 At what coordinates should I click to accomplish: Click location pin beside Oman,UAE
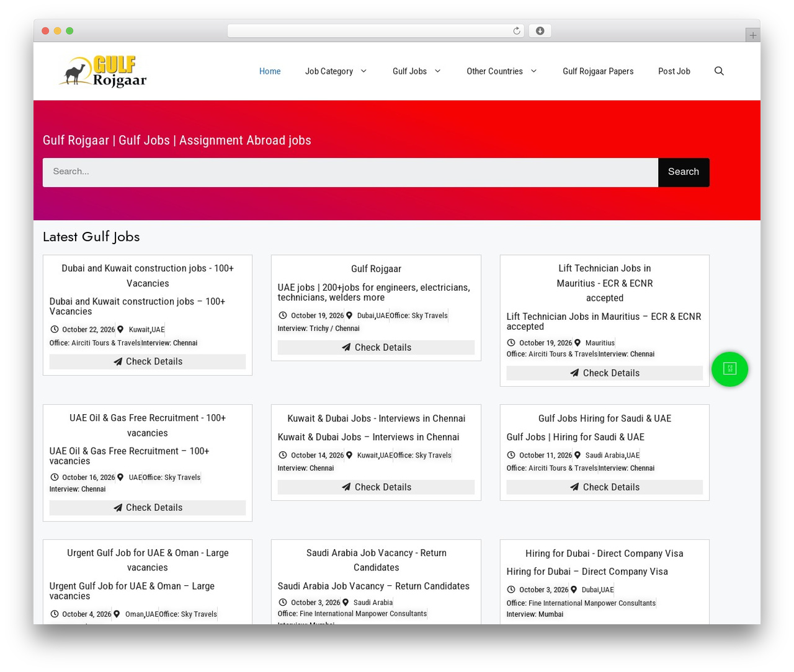[117, 614]
